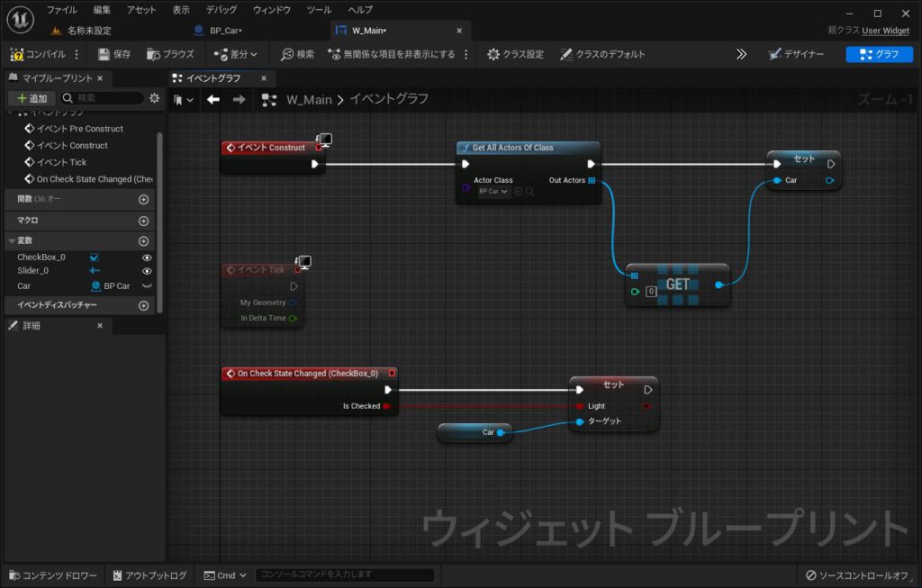
Task: Open the アセット menu
Action: [141, 10]
